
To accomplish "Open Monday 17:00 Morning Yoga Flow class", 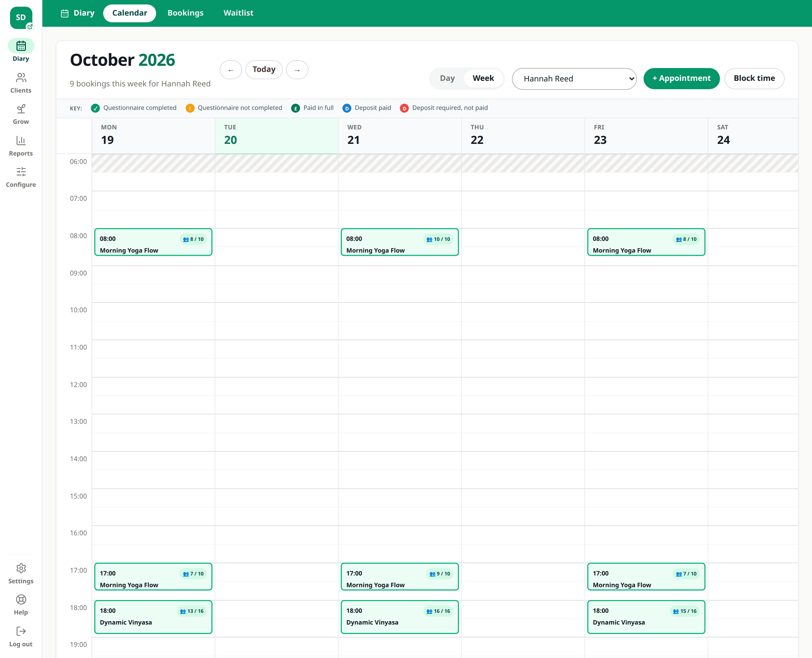I will coord(153,577).
